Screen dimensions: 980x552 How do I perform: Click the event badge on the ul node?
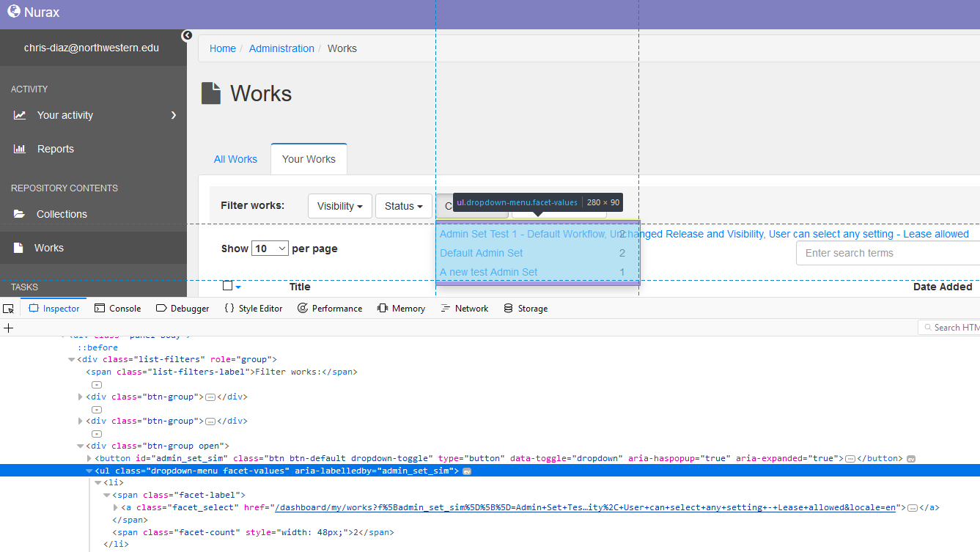(467, 471)
